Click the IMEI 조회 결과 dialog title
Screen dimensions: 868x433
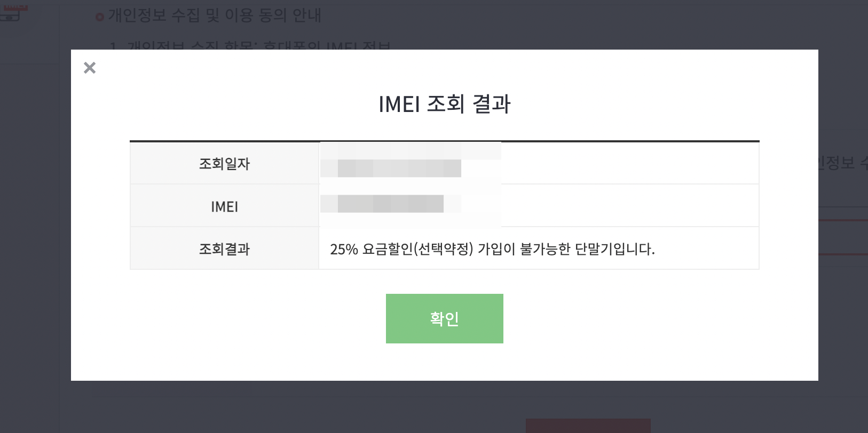[x=444, y=103]
